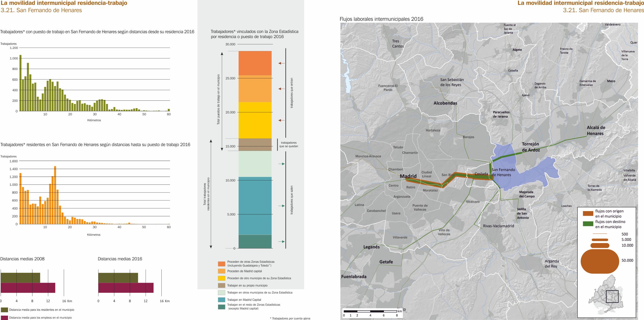Viewport: 644px width, 320px height.
Task: Click the 'Getafe' label on the map
Action: point(386,262)
